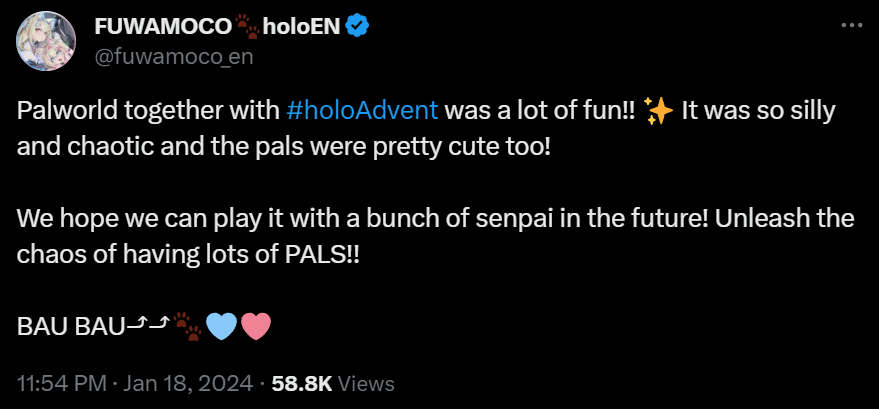Click the light blue heart emoji
Viewport: 879px width, 409px height.
tap(220, 325)
